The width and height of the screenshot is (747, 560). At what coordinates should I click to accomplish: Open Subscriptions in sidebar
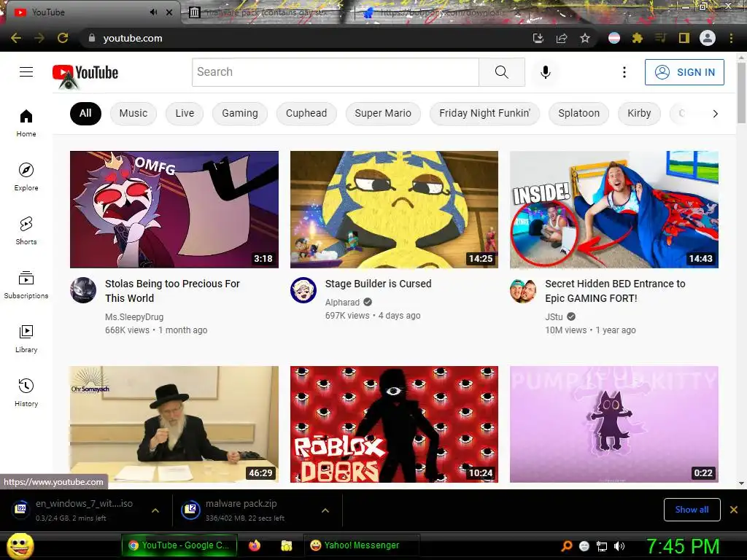pyautogui.click(x=26, y=285)
